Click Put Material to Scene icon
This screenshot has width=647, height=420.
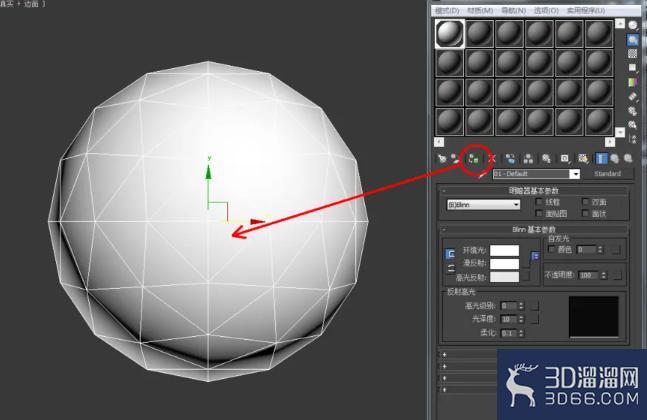click(455, 158)
